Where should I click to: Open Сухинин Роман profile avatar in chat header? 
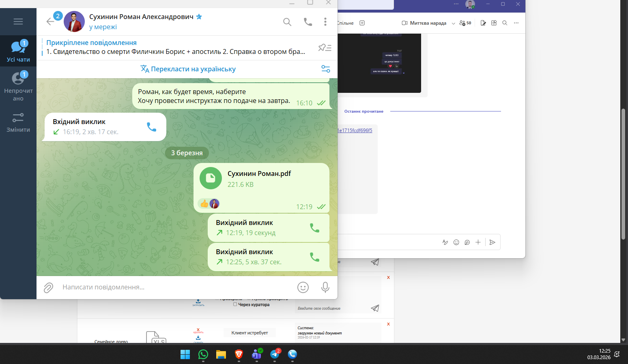tap(74, 21)
